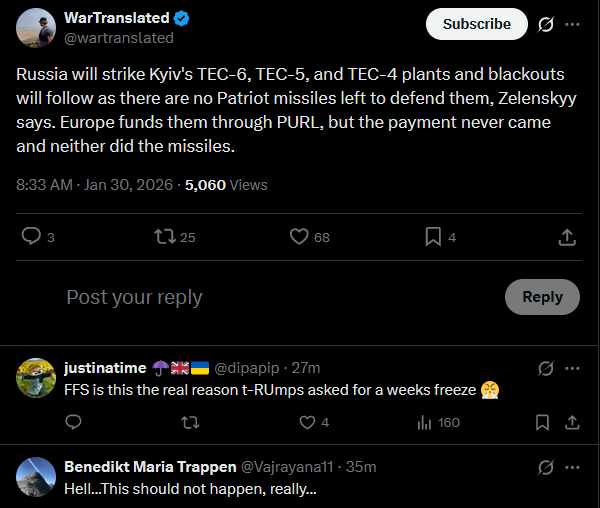The image size is (600, 508).
Task: Submit with the Reply button
Action: 542,297
